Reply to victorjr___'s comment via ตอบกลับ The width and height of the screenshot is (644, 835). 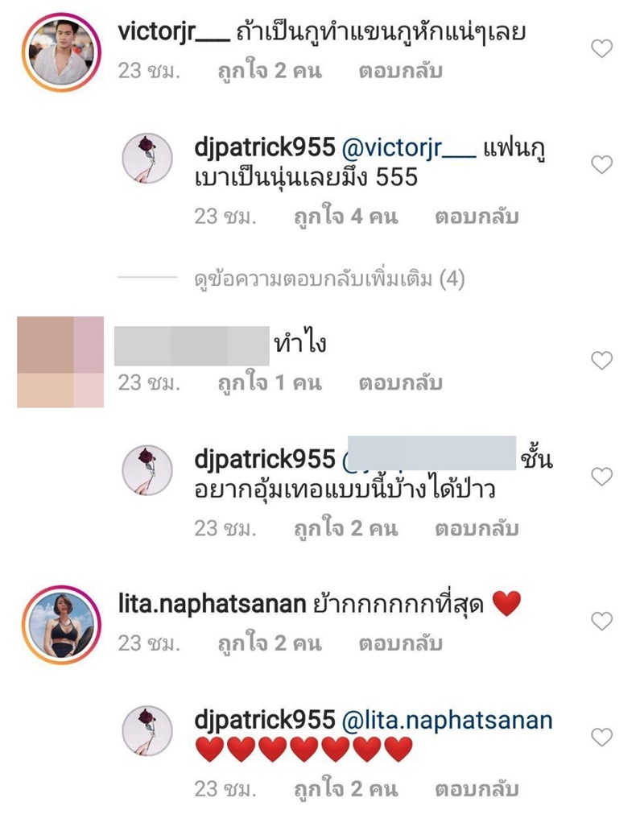coord(400,71)
